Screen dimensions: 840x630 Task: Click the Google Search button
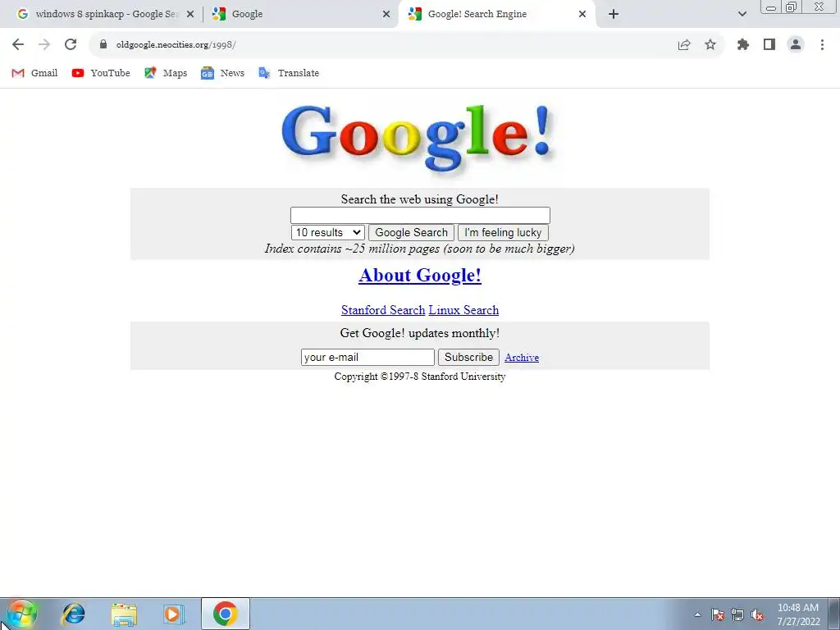click(x=412, y=232)
